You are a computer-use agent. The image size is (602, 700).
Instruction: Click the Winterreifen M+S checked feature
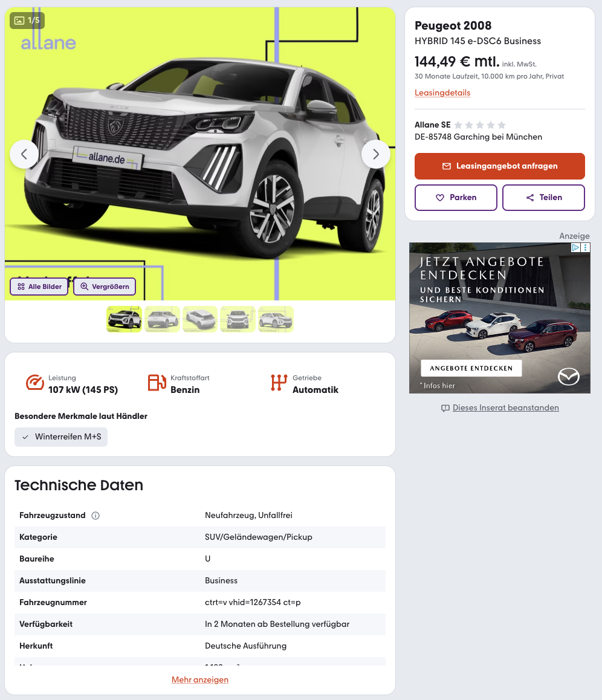pos(61,436)
